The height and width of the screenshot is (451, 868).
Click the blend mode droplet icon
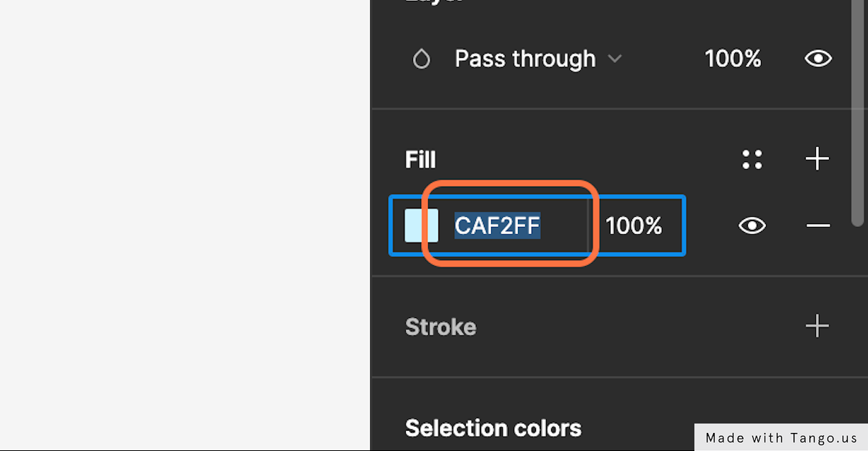click(421, 59)
